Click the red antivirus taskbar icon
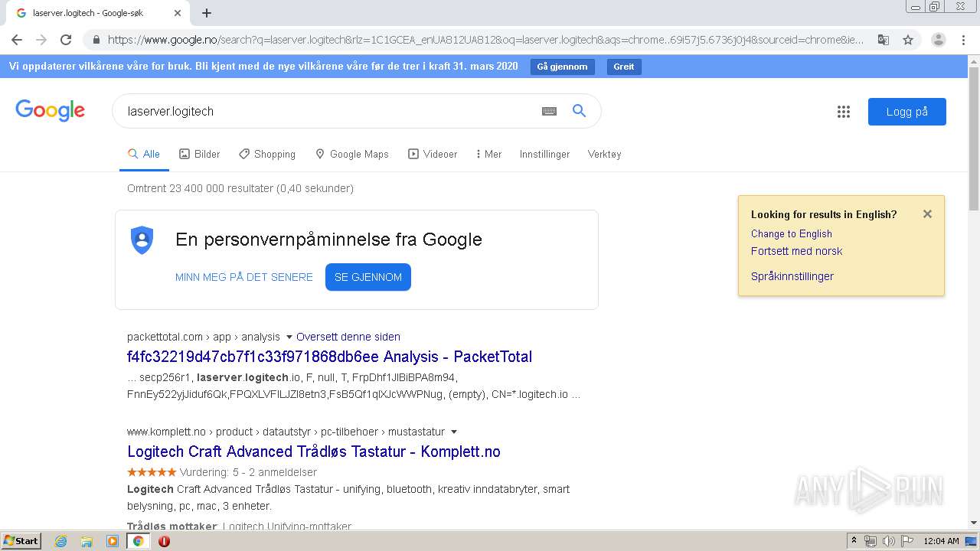 pos(164,541)
